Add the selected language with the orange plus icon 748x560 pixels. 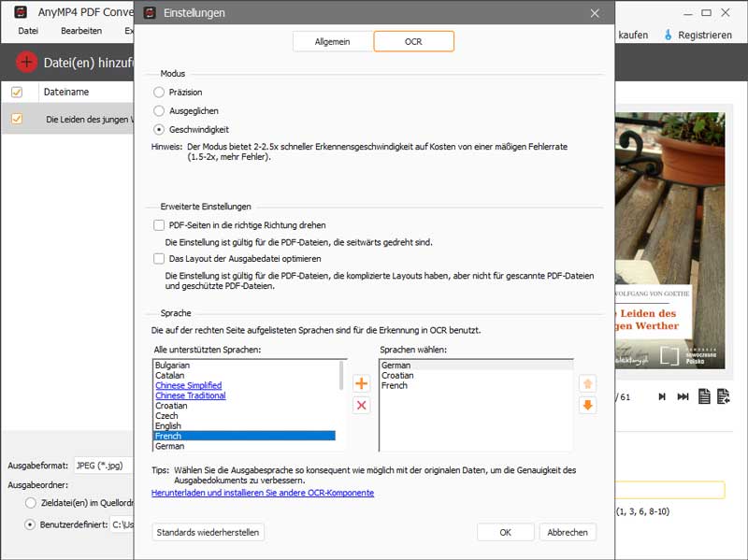pos(361,383)
